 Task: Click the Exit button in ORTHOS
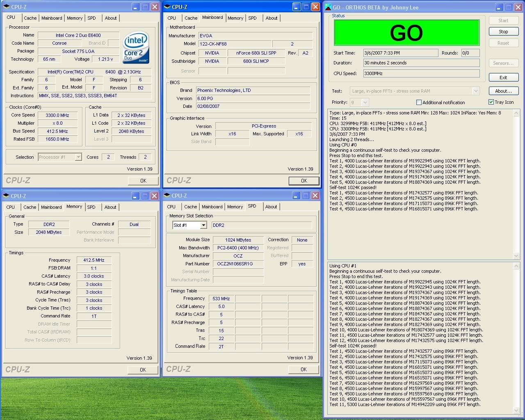(x=503, y=78)
